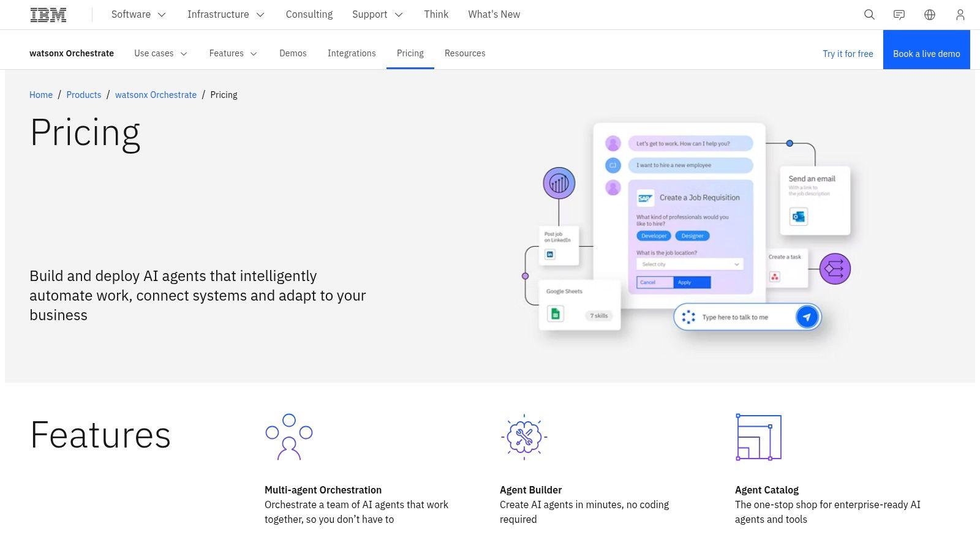Switch to the Demos tab
This screenshot has width=980, height=551.
point(293,53)
